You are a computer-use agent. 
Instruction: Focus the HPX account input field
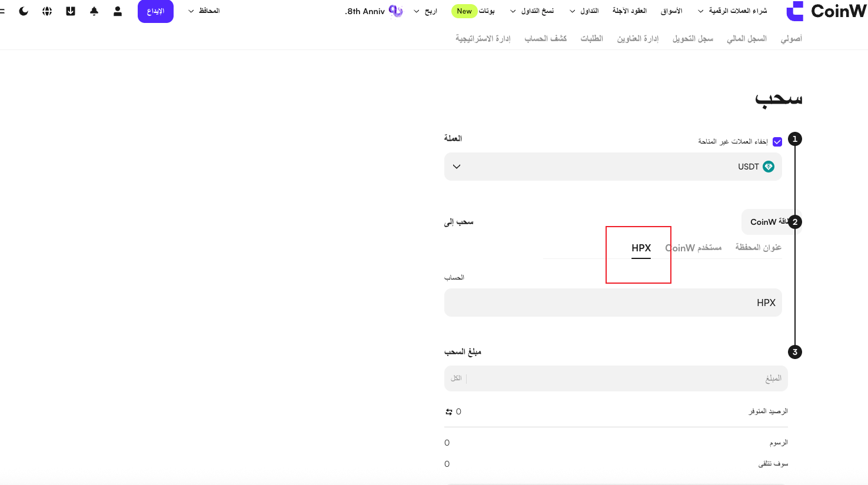[613, 303]
